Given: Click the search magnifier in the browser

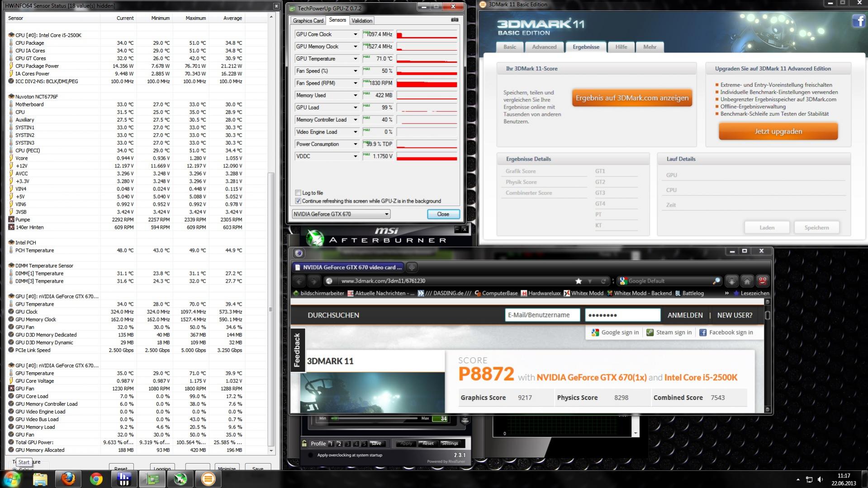Looking at the screenshot, I should pyautogui.click(x=716, y=281).
